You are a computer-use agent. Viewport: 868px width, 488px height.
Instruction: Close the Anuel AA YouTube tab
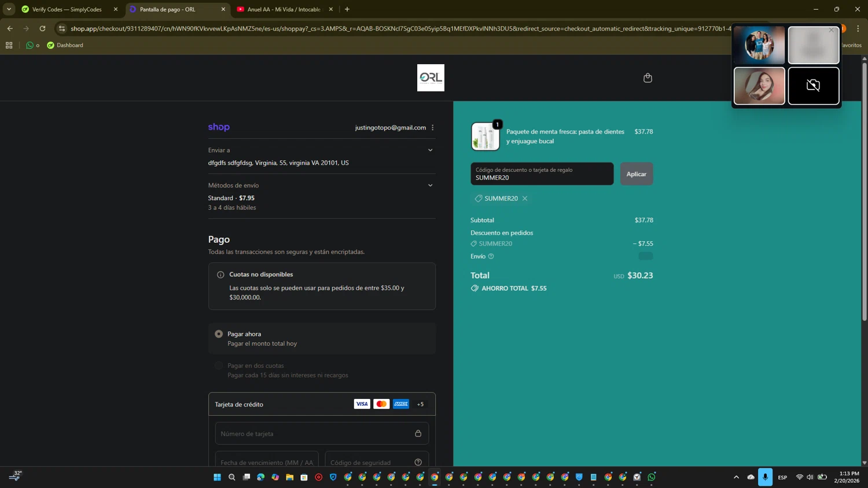click(330, 9)
